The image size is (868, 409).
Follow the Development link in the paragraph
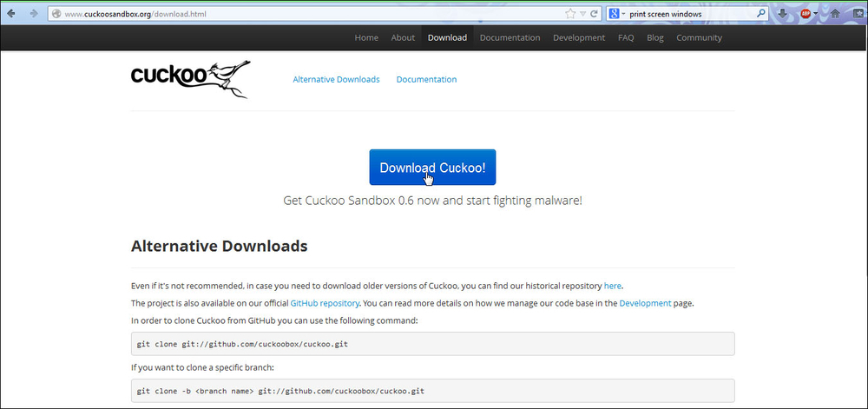click(x=645, y=303)
